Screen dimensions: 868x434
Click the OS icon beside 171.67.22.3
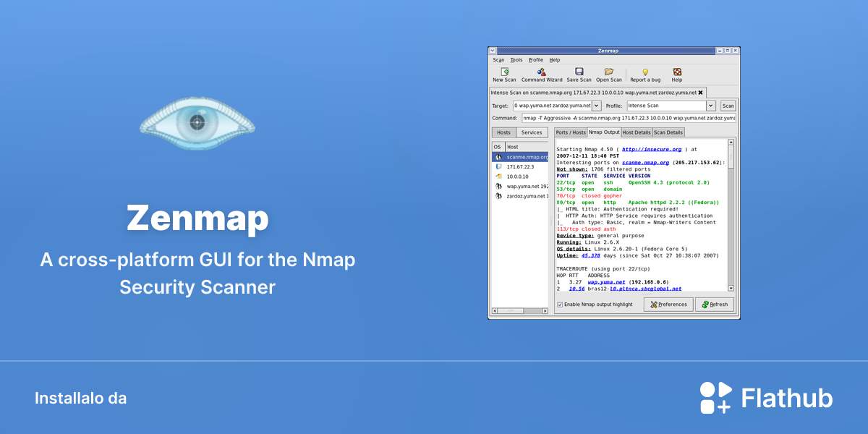pyautogui.click(x=498, y=166)
